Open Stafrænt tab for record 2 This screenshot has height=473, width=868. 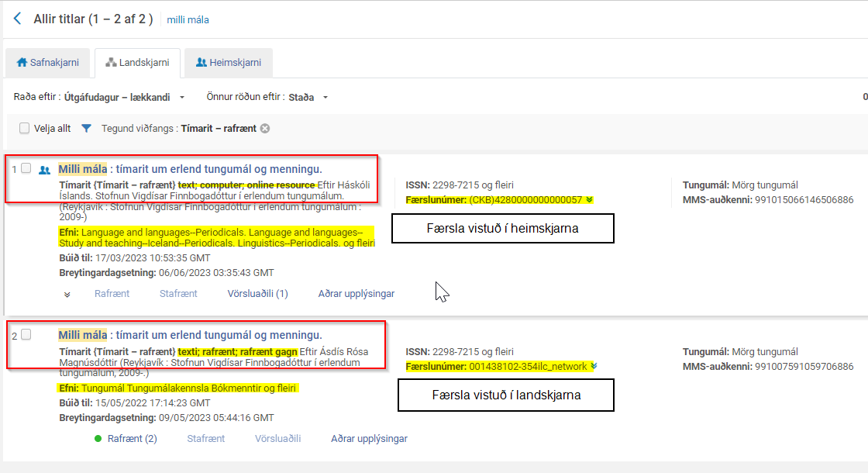tap(206, 439)
